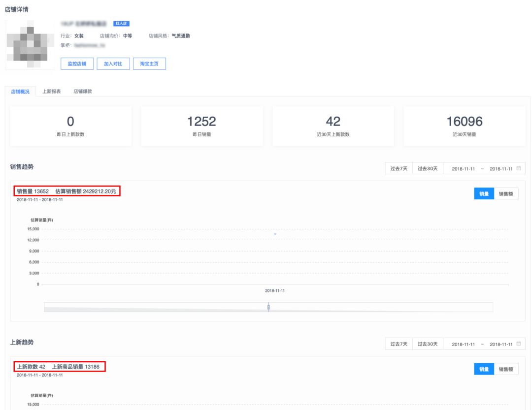
Task: Open the 店铺爆款 tab
Action: coord(83,91)
